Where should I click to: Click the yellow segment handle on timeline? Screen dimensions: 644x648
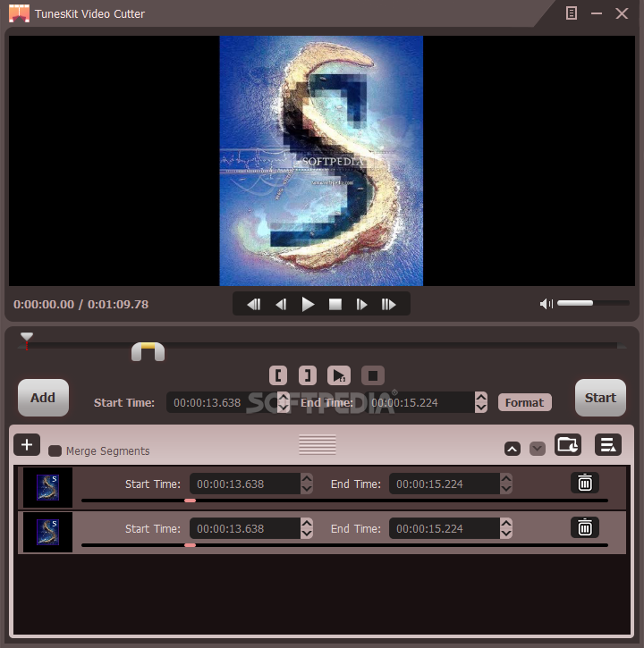coord(148,351)
